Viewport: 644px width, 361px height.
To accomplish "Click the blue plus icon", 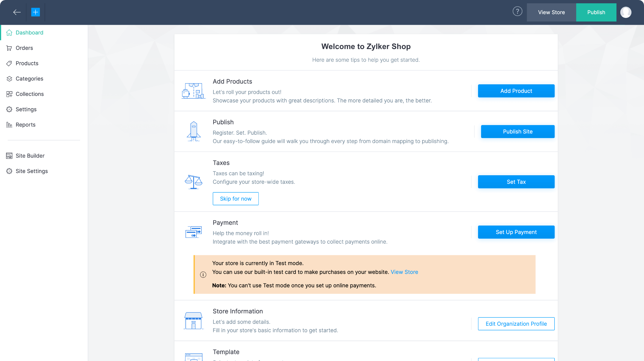I will [36, 12].
